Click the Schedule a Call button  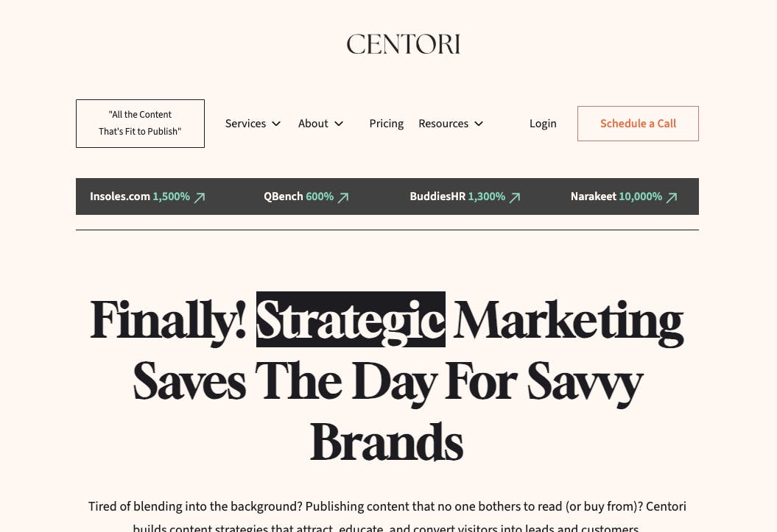(638, 124)
